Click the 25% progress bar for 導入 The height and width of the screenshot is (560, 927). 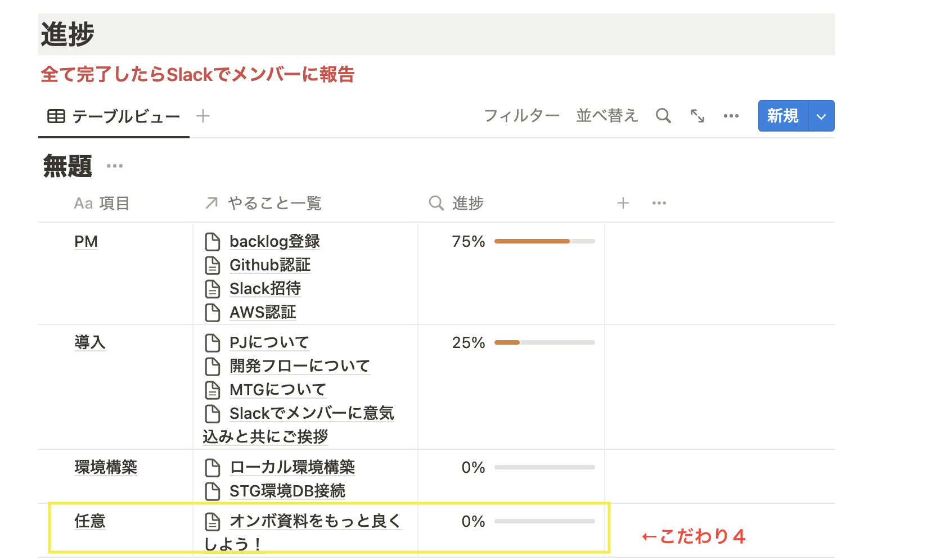tap(544, 342)
